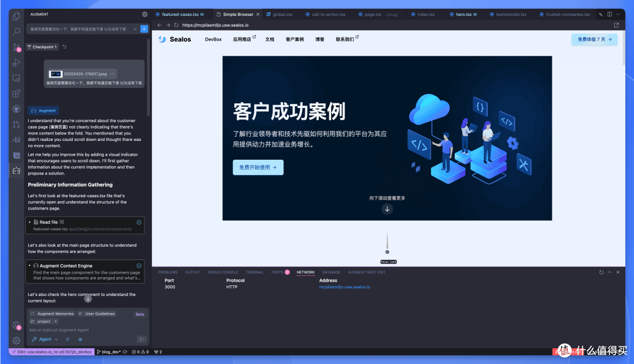Viewport: 634px width, 364px height.
Task: Close the bottom panel
Action: tap(618, 272)
